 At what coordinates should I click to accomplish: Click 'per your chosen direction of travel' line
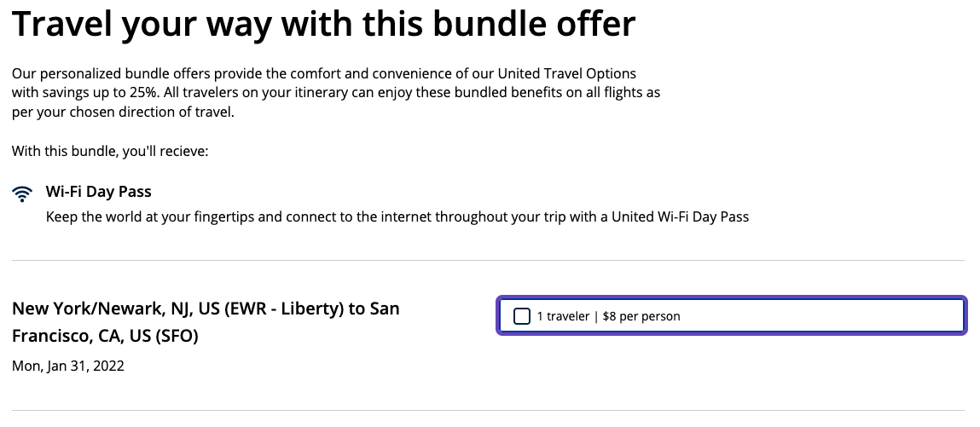[x=123, y=112]
